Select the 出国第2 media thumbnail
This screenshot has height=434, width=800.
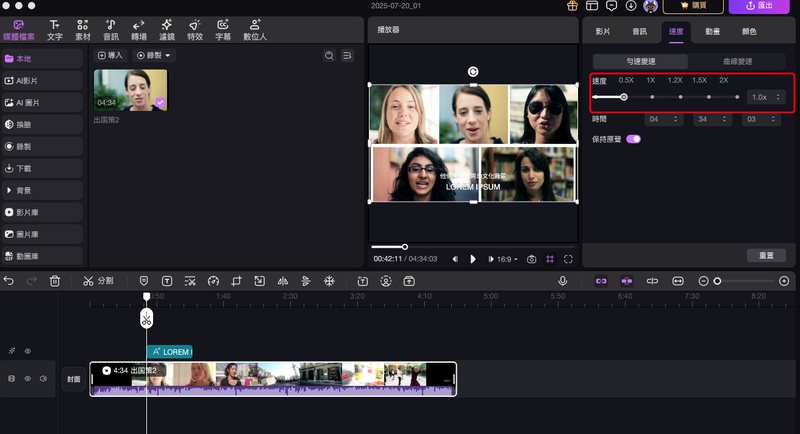(131, 90)
